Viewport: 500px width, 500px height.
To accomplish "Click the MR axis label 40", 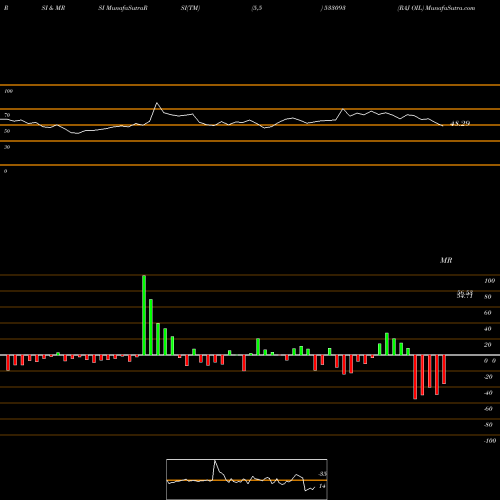I will 488,329.
